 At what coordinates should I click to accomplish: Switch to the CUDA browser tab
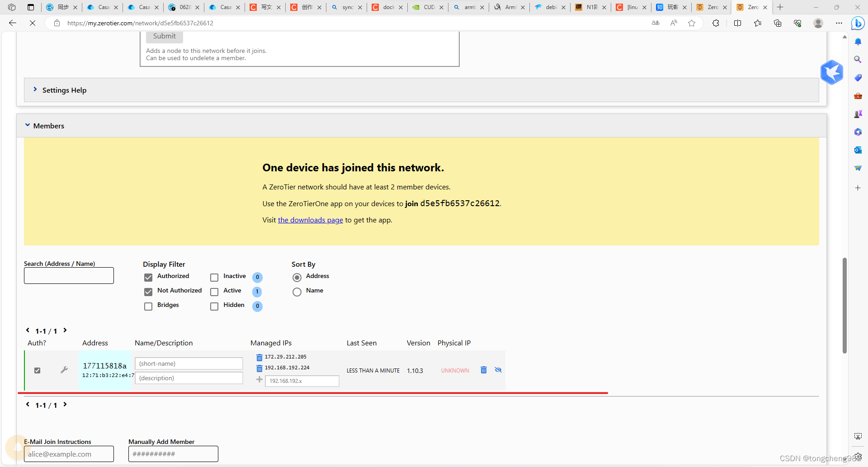pos(427,7)
